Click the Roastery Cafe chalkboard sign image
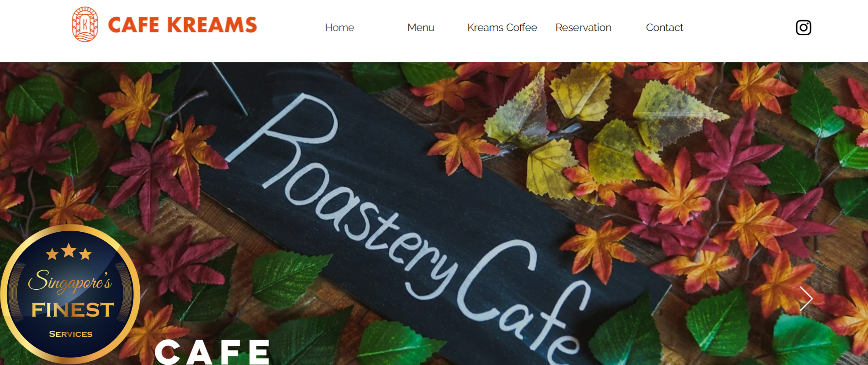This screenshot has height=365, width=868. click(411, 214)
